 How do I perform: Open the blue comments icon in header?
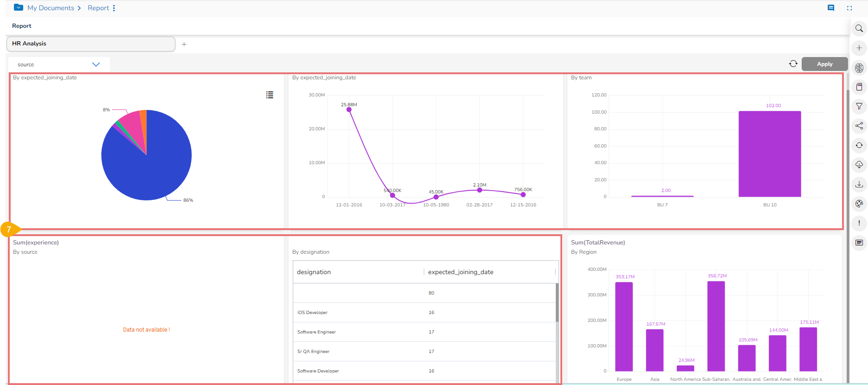830,8
